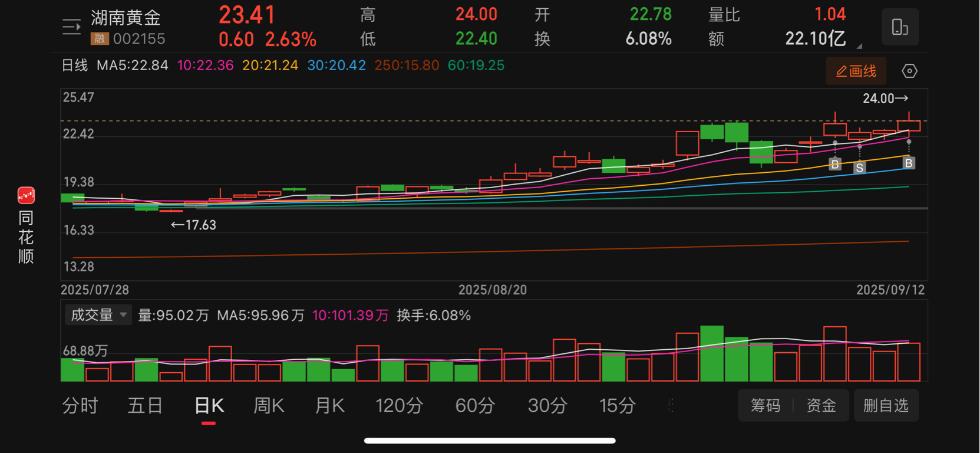The height and width of the screenshot is (453, 980).
Task: Select the S sell marker
Action: (x=860, y=168)
